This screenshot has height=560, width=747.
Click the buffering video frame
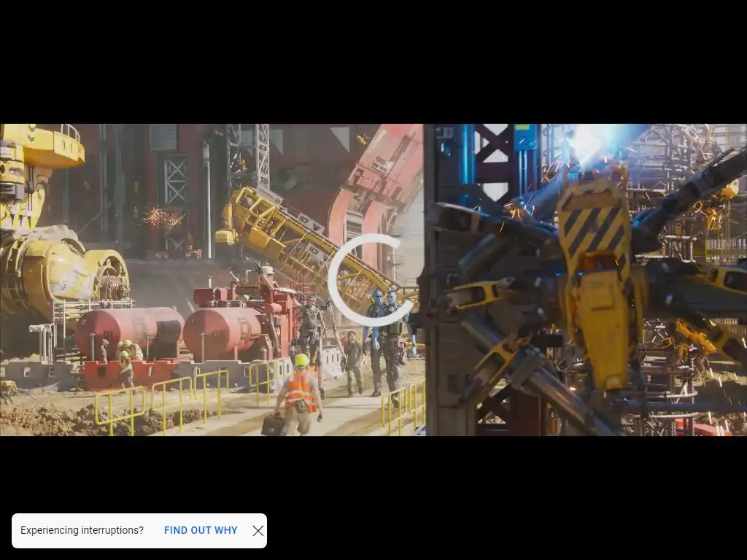pos(373,280)
